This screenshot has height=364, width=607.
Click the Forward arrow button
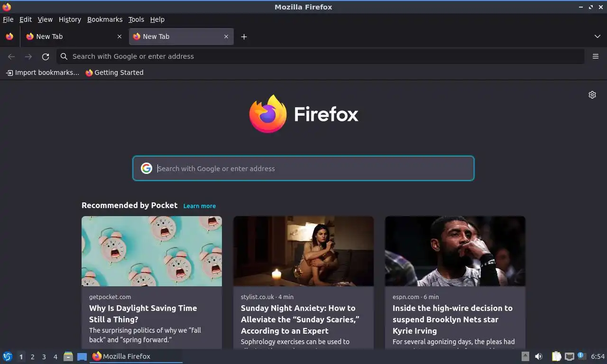point(28,56)
